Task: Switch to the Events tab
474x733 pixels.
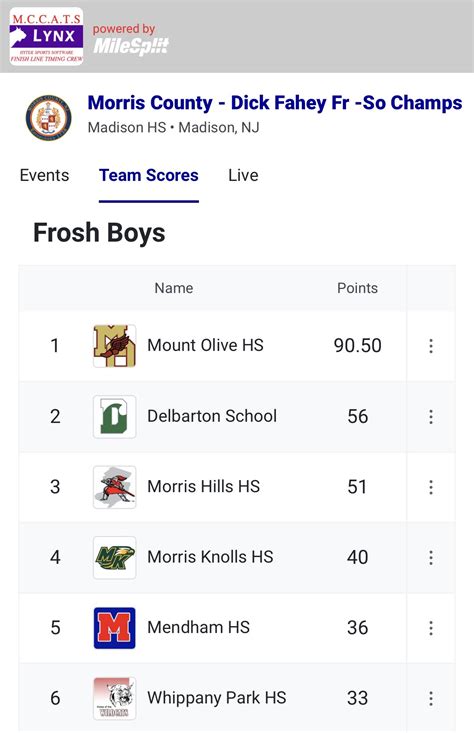Action: pos(44,175)
